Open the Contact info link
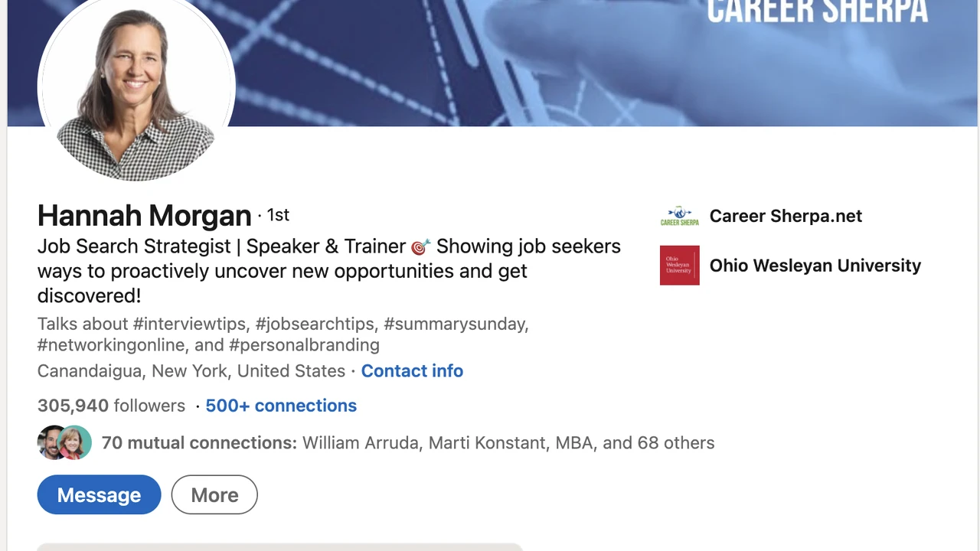 tap(412, 371)
